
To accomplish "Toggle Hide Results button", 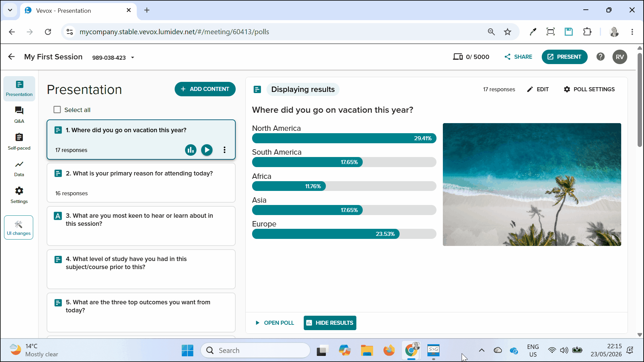I will pos(330,323).
